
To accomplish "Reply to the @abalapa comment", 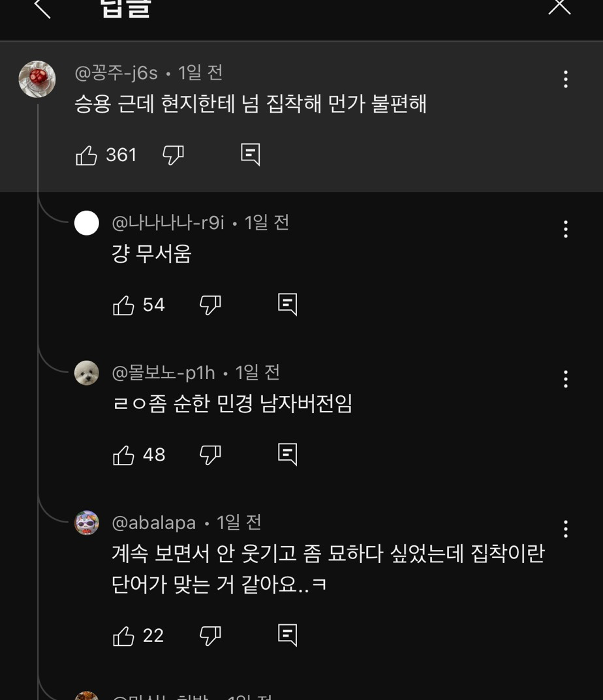I will pyautogui.click(x=287, y=635).
